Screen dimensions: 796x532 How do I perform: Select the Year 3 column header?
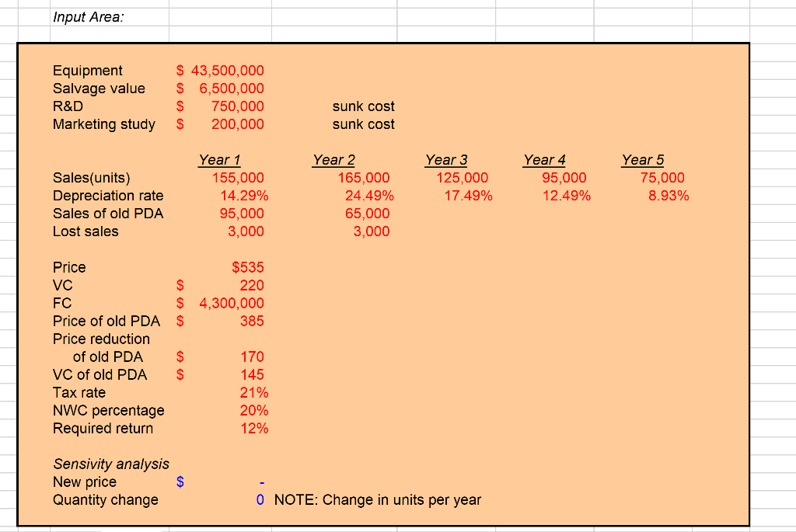pos(446,160)
